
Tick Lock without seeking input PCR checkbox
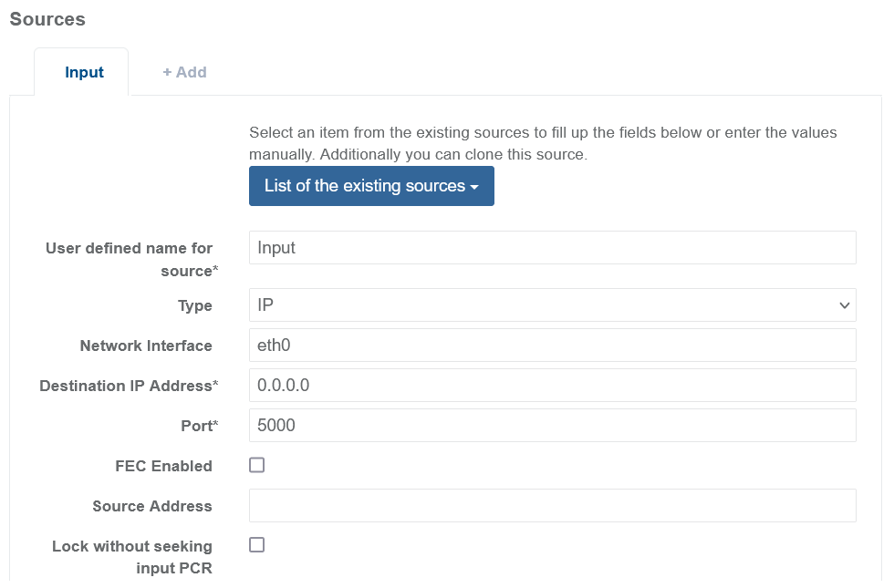coord(257,545)
